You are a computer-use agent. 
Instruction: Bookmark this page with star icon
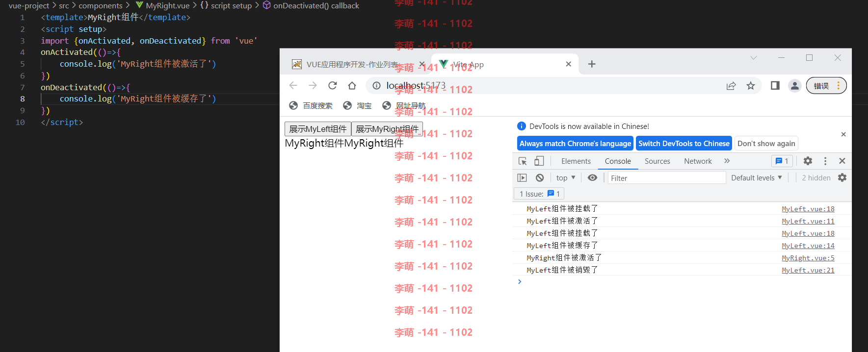[751, 86]
